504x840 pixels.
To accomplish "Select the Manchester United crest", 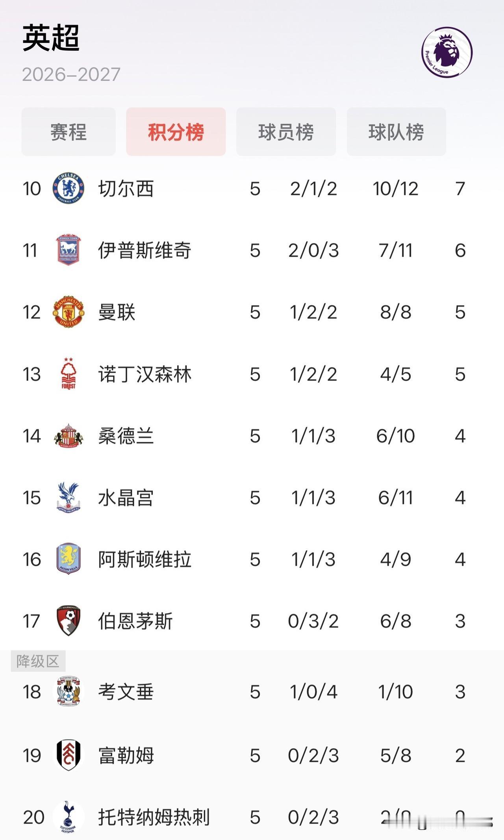I will click(69, 312).
